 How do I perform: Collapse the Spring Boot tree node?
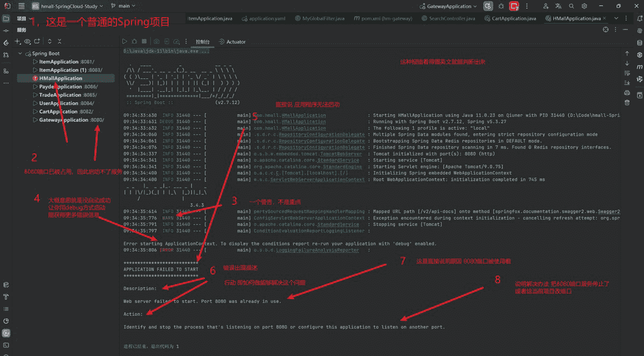(20, 54)
